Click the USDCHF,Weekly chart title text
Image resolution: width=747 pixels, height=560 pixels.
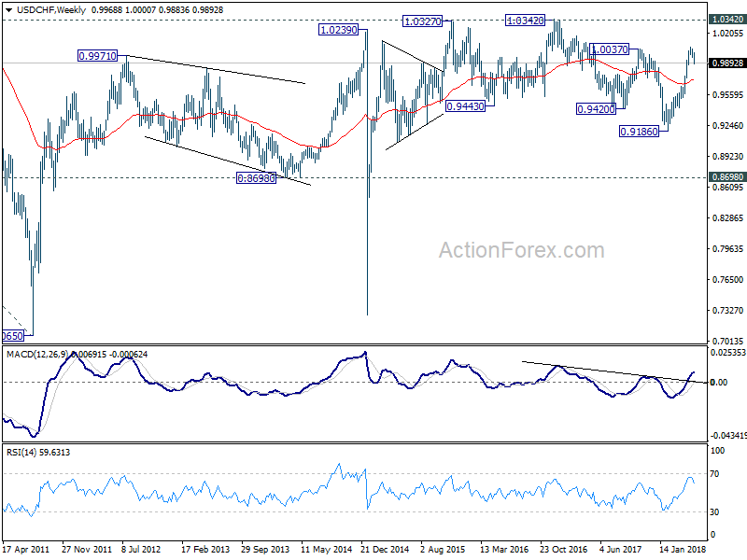click(50, 10)
